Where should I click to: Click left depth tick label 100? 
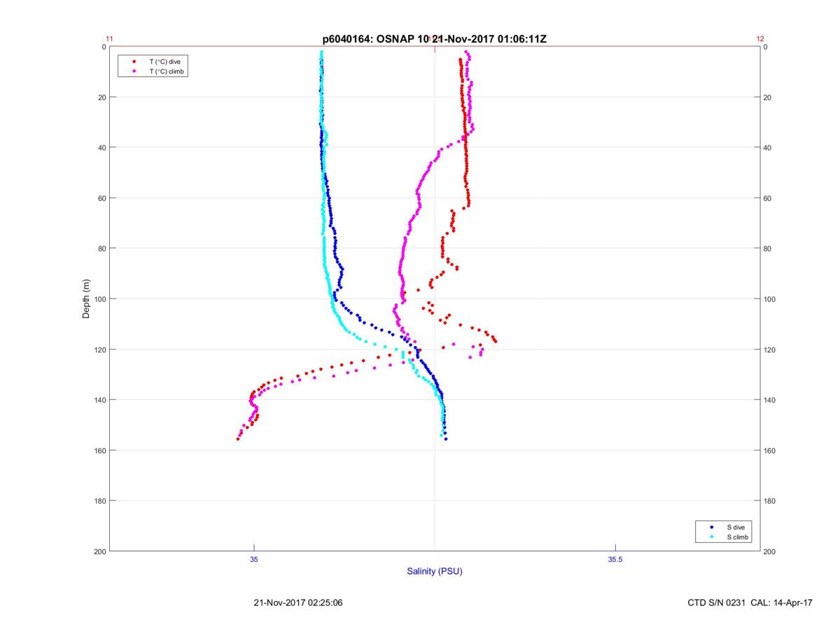pos(100,299)
